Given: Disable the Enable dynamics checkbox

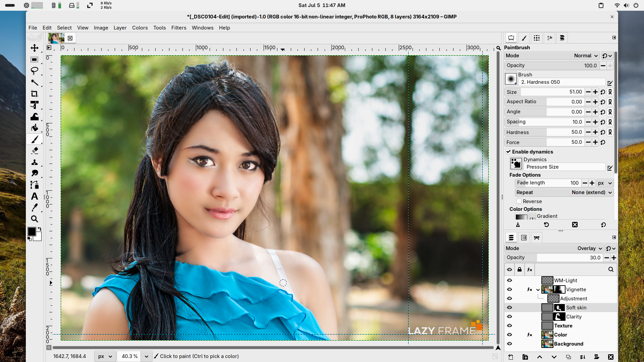Looking at the screenshot, I should coord(508,152).
